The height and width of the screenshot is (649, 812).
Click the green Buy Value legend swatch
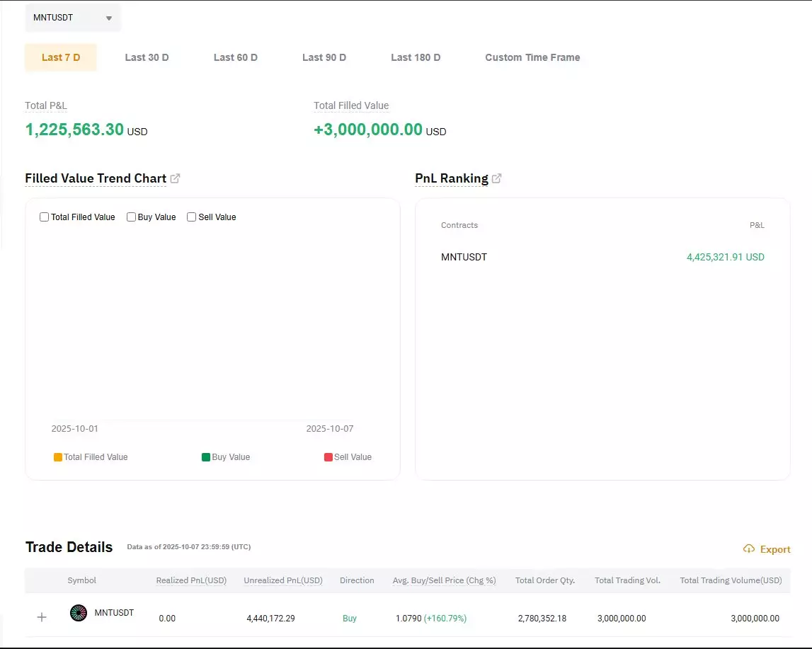(206, 457)
